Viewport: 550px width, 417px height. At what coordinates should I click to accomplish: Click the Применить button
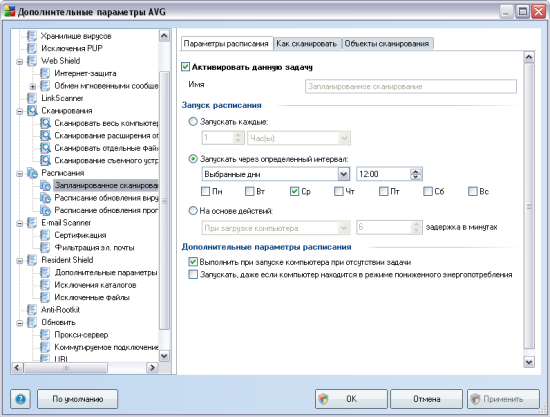(503, 399)
